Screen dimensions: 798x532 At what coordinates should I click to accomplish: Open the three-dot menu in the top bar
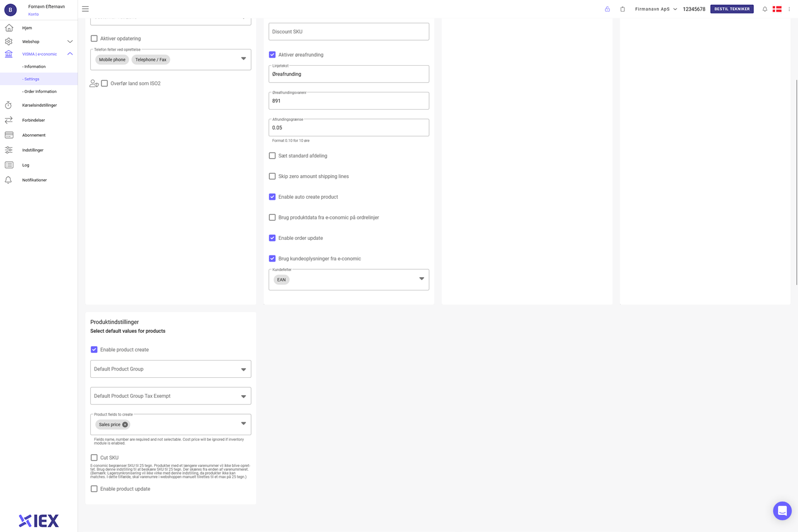(x=789, y=9)
